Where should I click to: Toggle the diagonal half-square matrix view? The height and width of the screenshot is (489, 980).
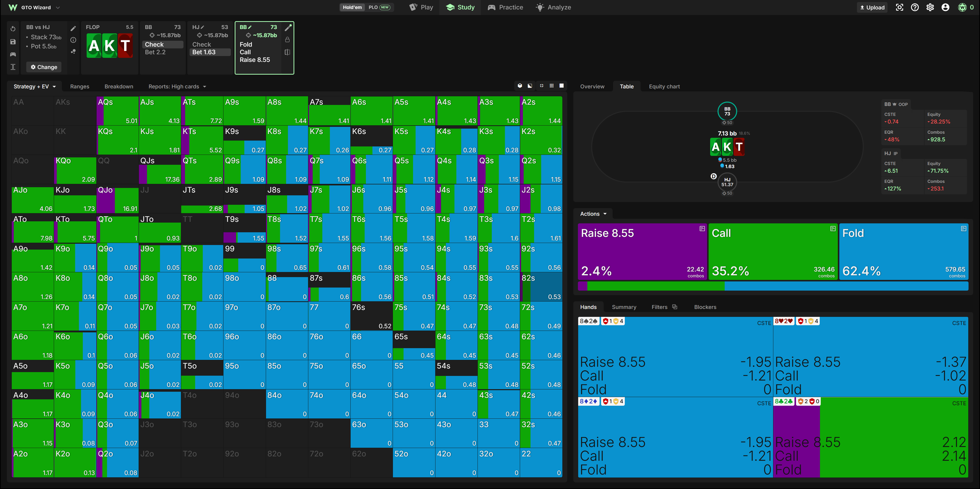[530, 86]
